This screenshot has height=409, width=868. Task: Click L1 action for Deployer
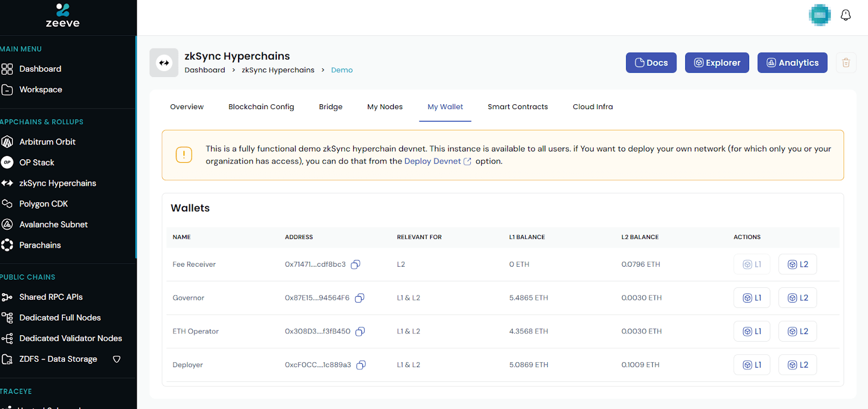751,365
